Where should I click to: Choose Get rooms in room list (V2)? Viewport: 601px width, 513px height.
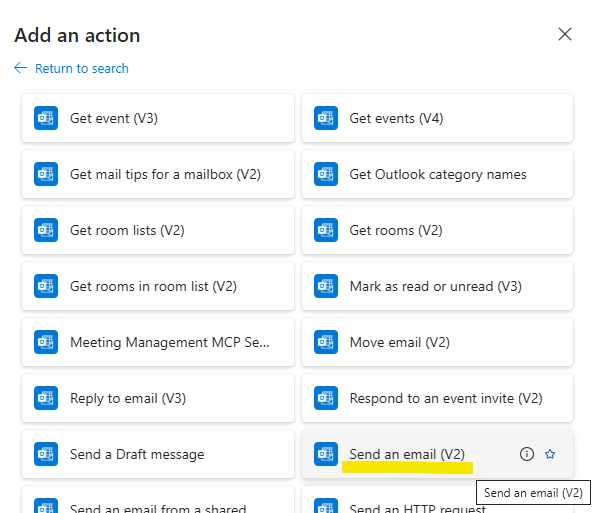153,286
